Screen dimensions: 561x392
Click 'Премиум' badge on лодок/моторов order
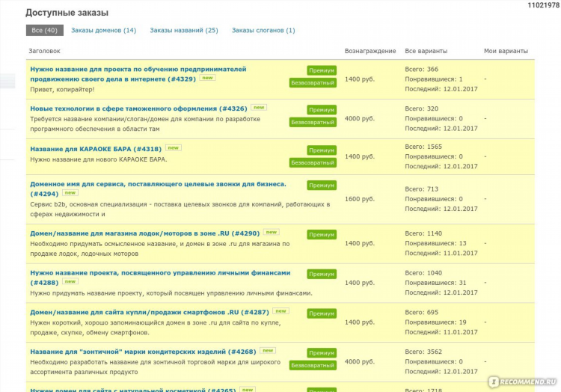pos(322,235)
